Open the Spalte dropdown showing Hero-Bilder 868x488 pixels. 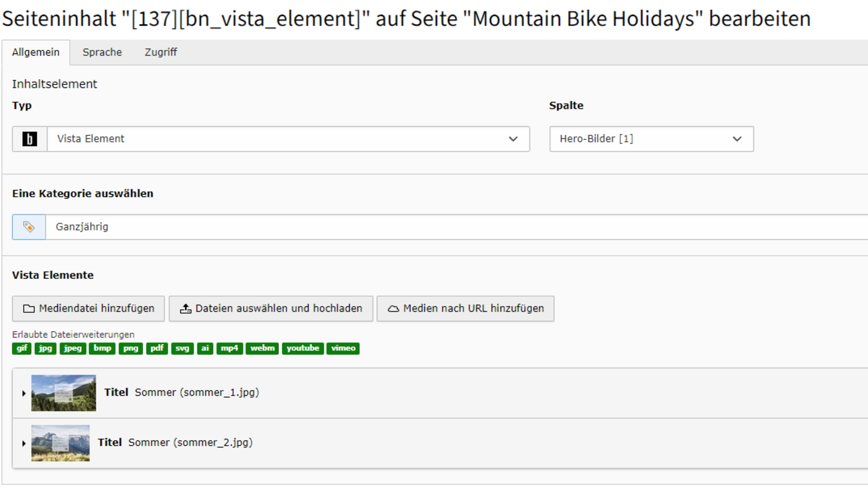coord(651,139)
